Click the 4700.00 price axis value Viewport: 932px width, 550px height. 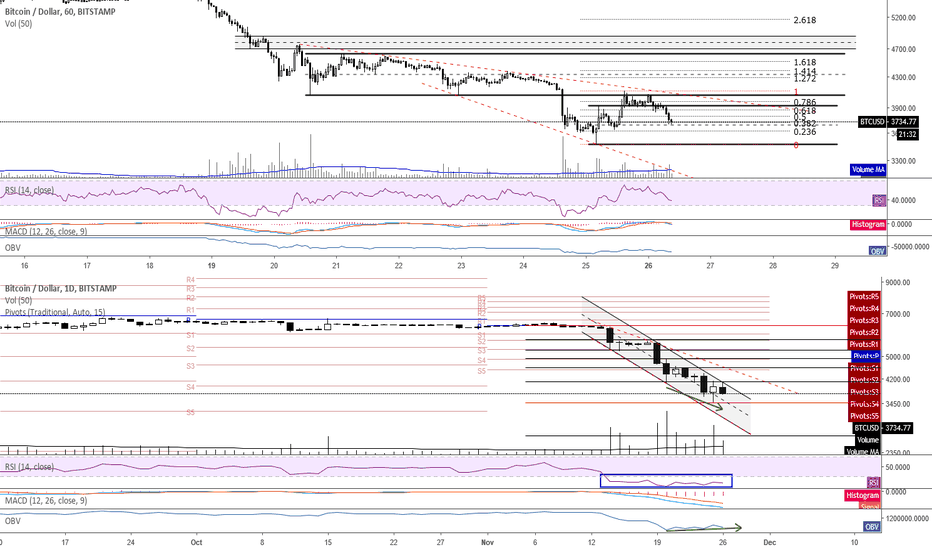903,49
